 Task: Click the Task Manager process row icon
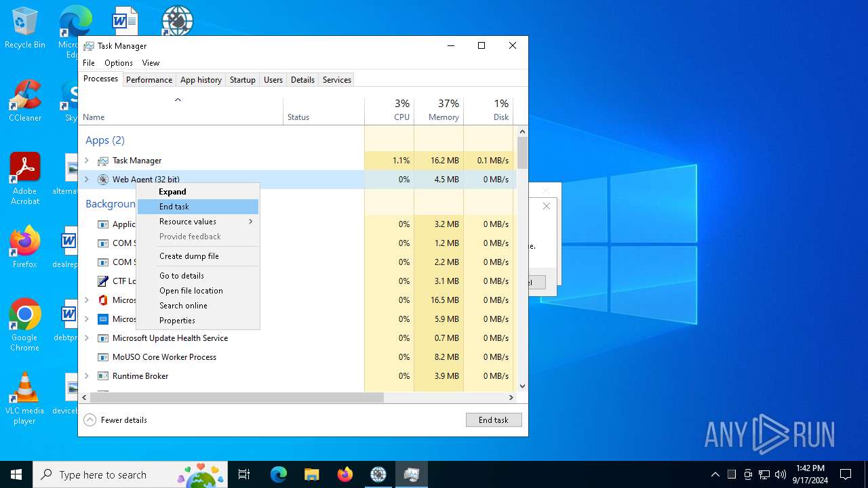point(103,161)
